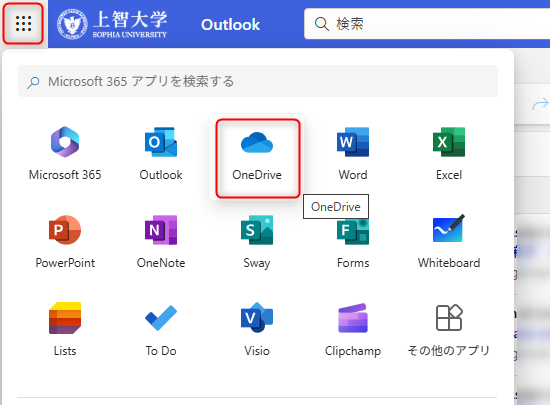This screenshot has width=550, height=405.
Task: Open Excel from the app launcher
Action: pos(449,154)
